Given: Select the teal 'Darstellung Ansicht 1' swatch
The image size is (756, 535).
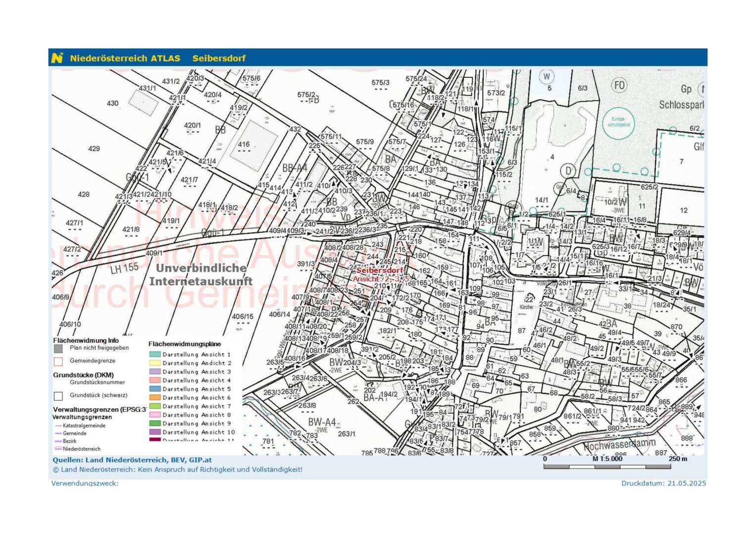Looking at the screenshot, I should tap(154, 355).
